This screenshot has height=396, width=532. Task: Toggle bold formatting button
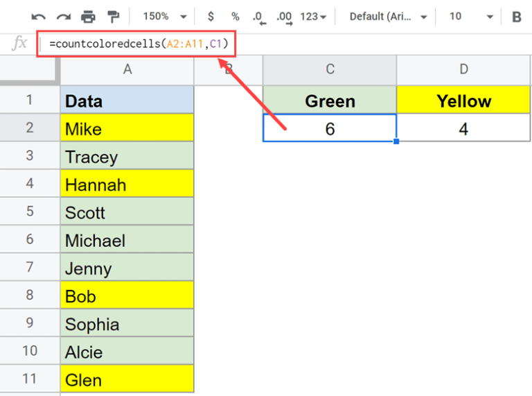[x=516, y=16]
